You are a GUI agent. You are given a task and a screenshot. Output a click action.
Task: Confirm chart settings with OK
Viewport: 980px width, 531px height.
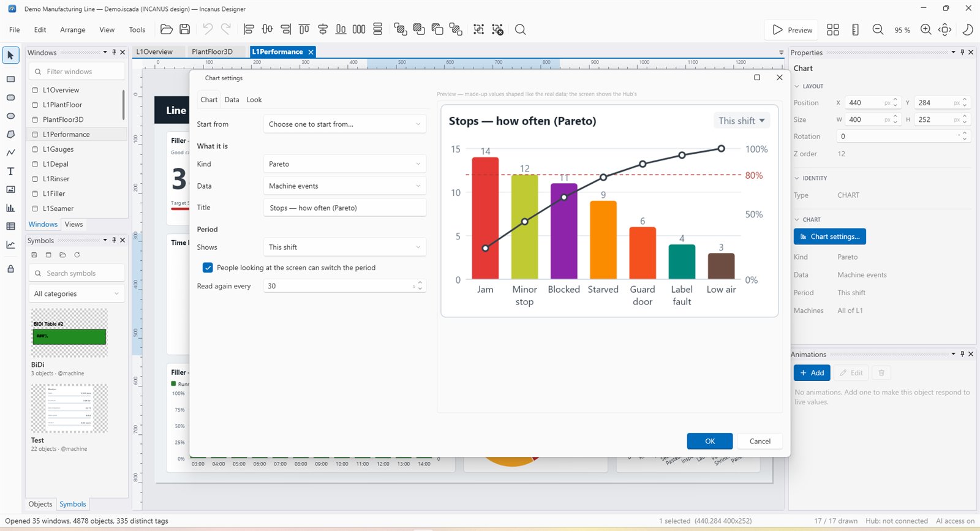pos(710,441)
